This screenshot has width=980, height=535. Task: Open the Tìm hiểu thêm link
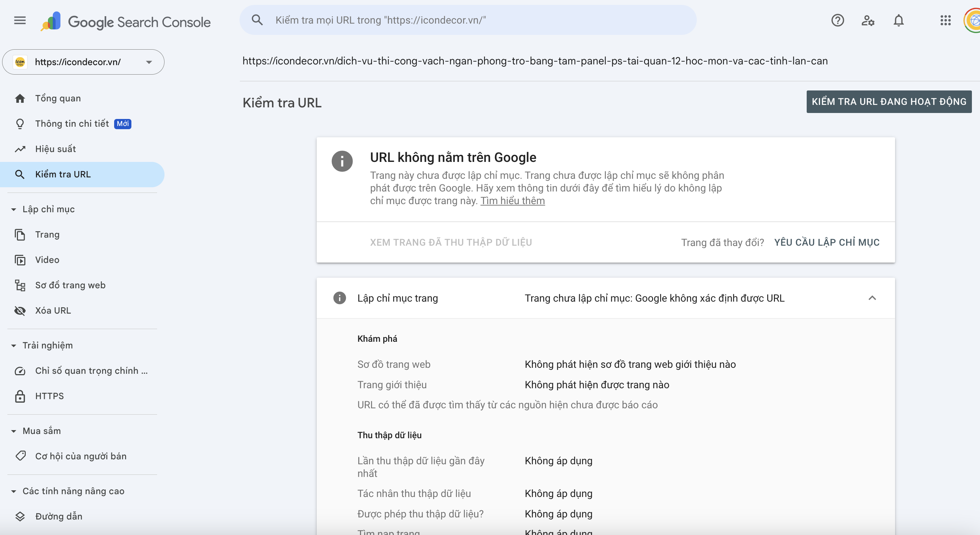[513, 201]
